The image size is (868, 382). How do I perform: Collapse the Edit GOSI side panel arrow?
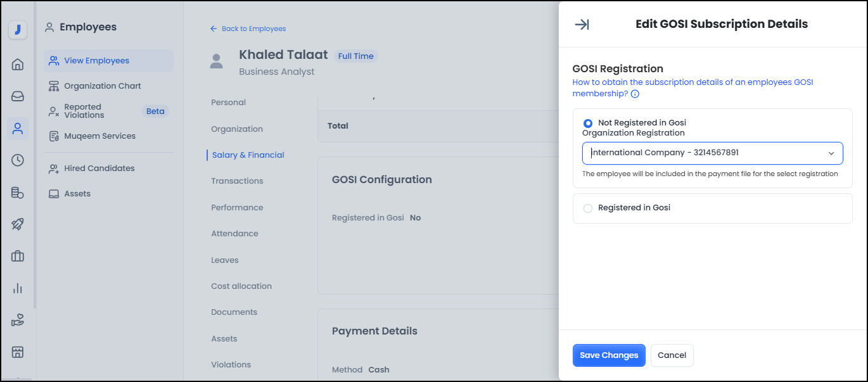click(x=582, y=24)
